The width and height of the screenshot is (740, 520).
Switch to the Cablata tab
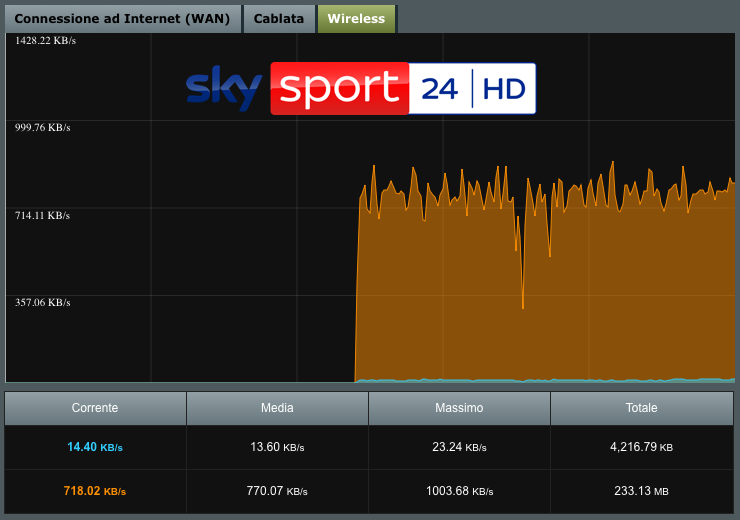279,19
